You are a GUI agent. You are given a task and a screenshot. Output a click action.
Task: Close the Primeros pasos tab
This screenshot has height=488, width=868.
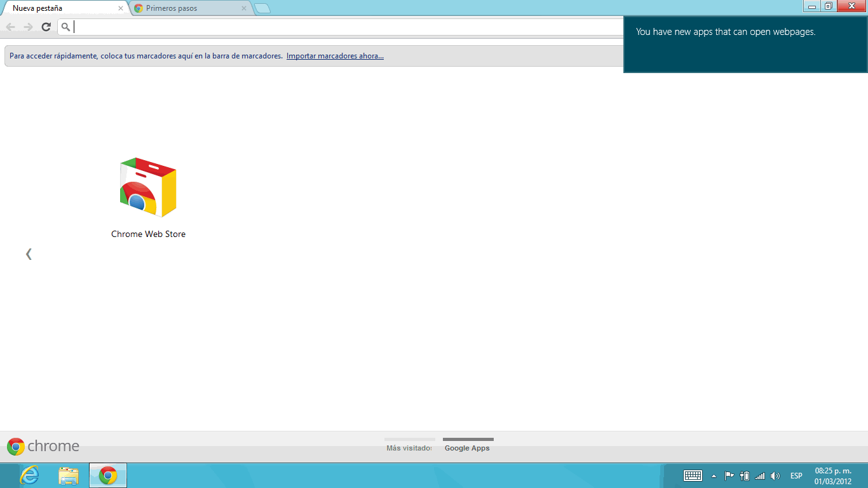pyautogui.click(x=243, y=8)
